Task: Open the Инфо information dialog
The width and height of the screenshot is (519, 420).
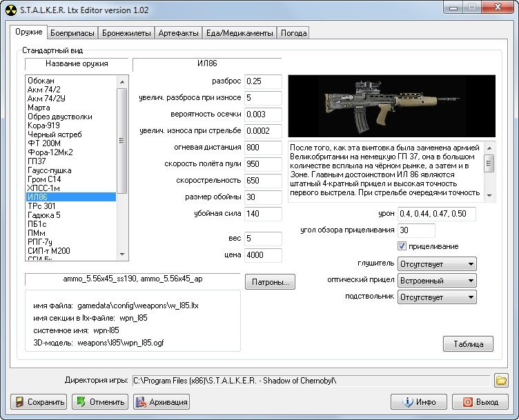Action: (x=418, y=402)
